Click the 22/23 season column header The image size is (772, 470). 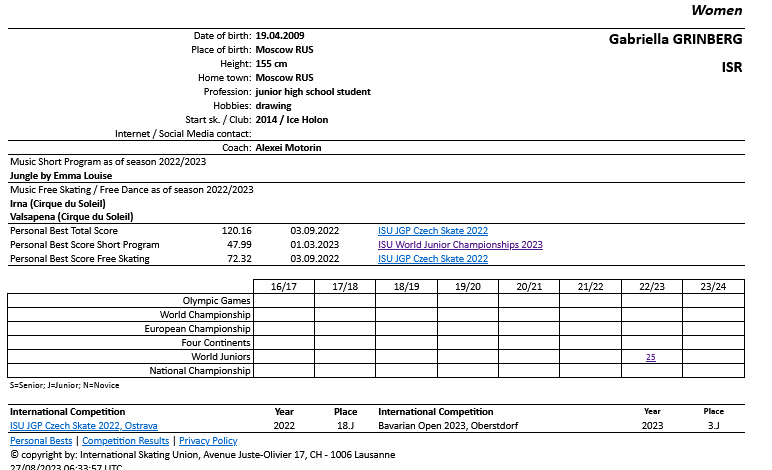652,286
